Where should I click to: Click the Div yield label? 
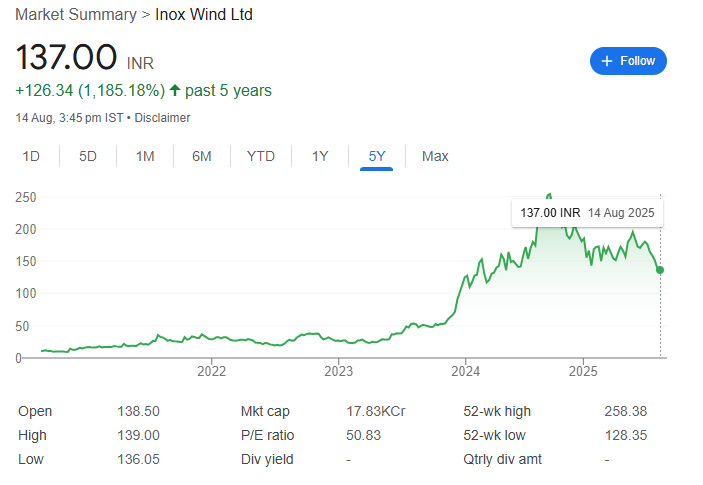267,459
